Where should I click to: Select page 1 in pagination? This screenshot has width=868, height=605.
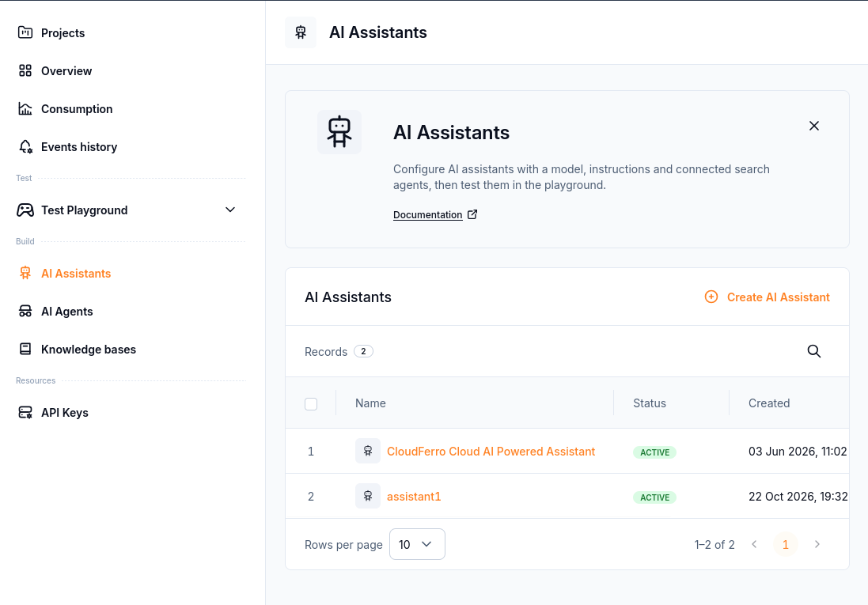pos(786,545)
